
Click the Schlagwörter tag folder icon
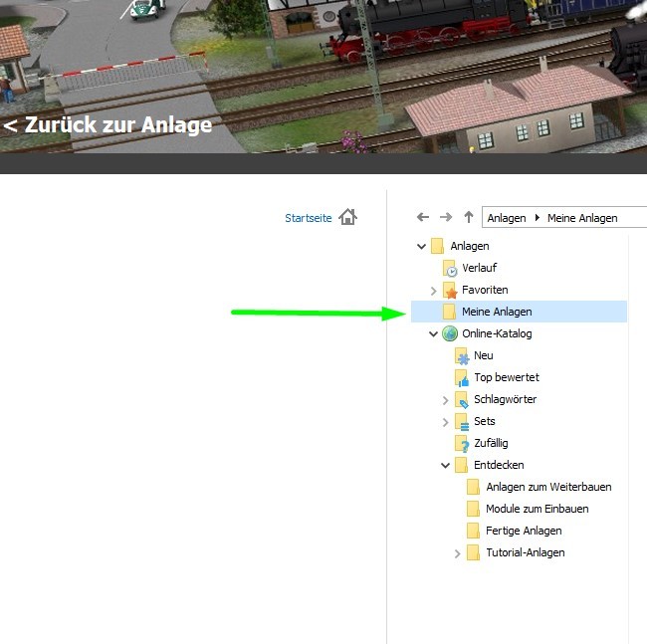click(462, 399)
